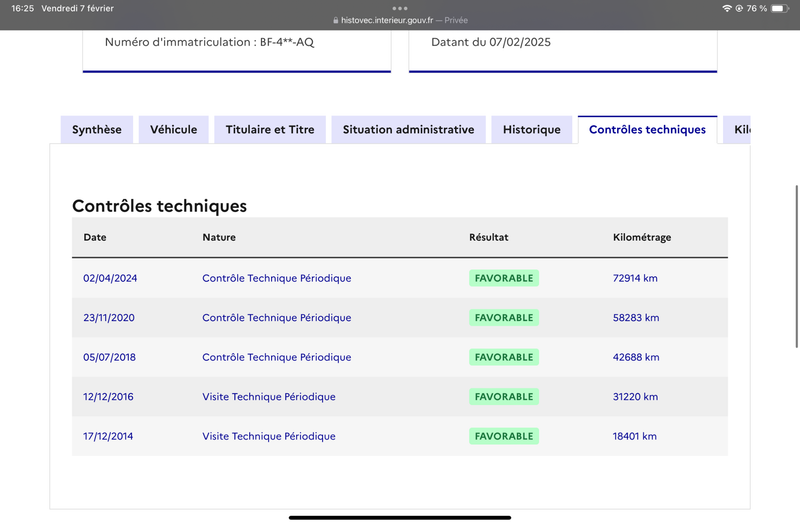Image resolution: width=800 pixels, height=525 pixels.
Task: Click the 31220 km mileage value
Action: coord(635,396)
